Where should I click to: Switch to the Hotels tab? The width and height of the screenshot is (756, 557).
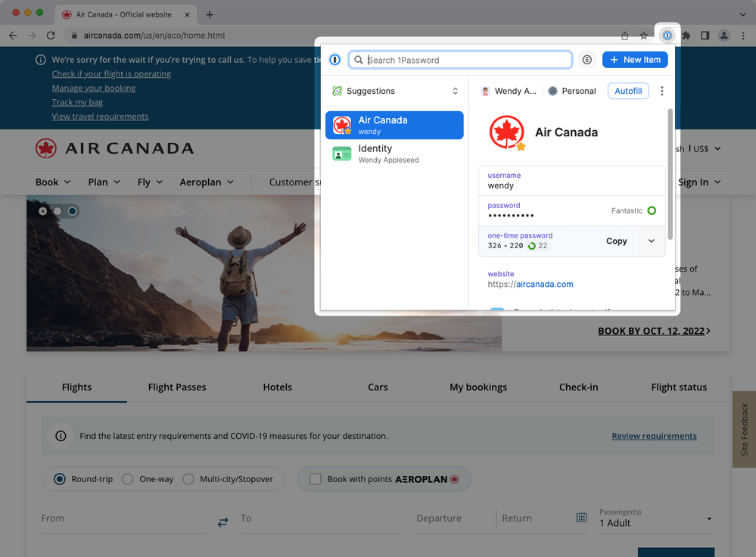pyautogui.click(x=277, y=387)
